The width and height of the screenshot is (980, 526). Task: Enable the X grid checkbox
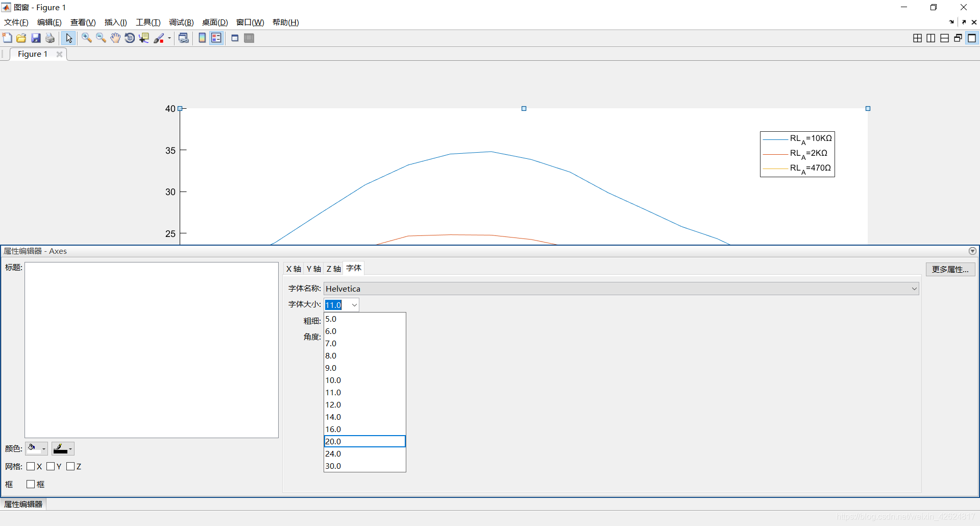[31, 466]
